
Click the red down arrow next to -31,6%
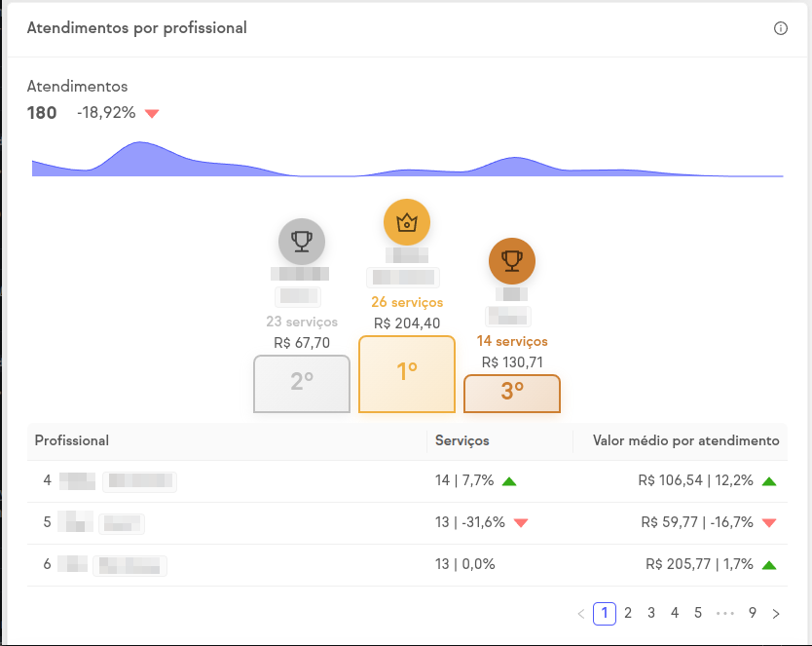521,523
